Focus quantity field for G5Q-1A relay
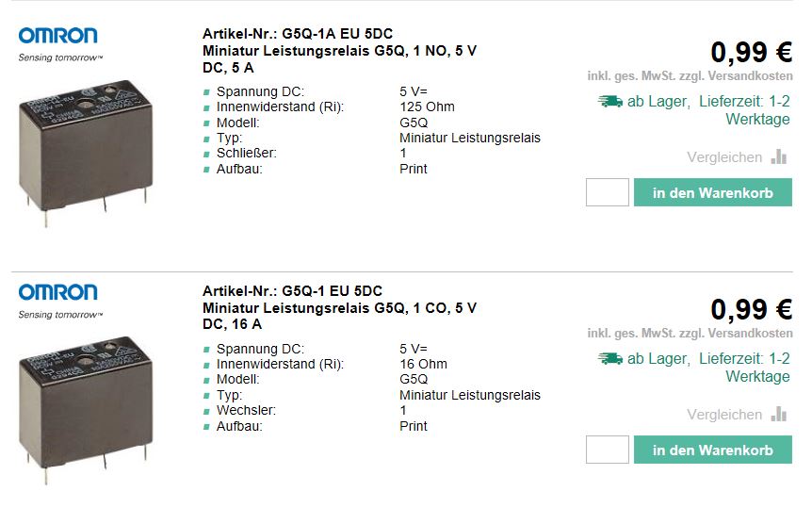 [x=607, y=192]
